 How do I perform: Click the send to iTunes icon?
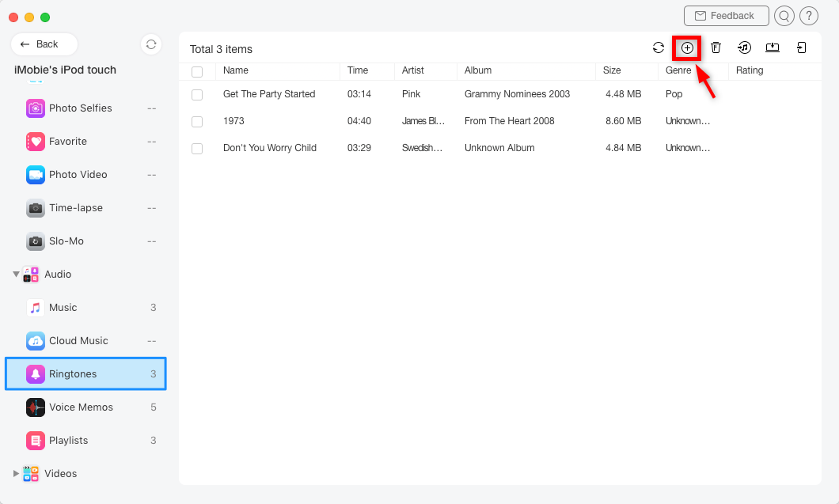click(x=744, y=48)
